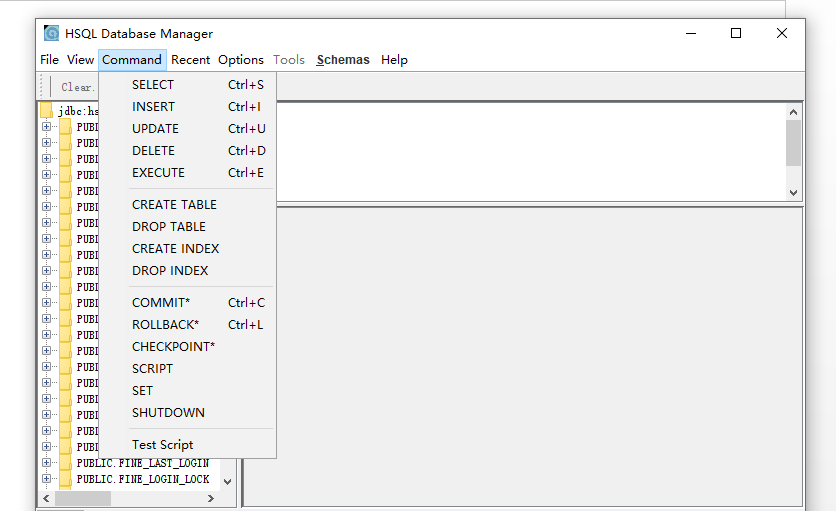Open the Recent menu
This screenshot has width=836, height=511.
190,60
